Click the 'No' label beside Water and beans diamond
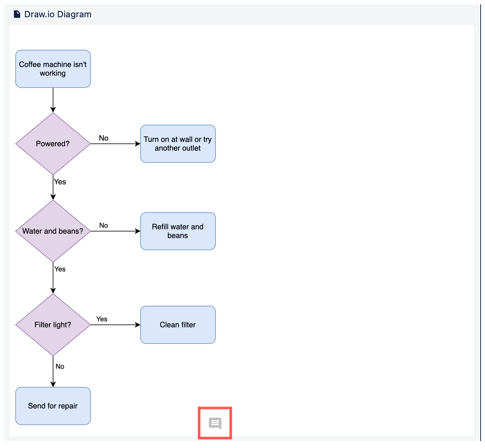The height and width of the screenshot is (448, 485). (x=103, y=225)
